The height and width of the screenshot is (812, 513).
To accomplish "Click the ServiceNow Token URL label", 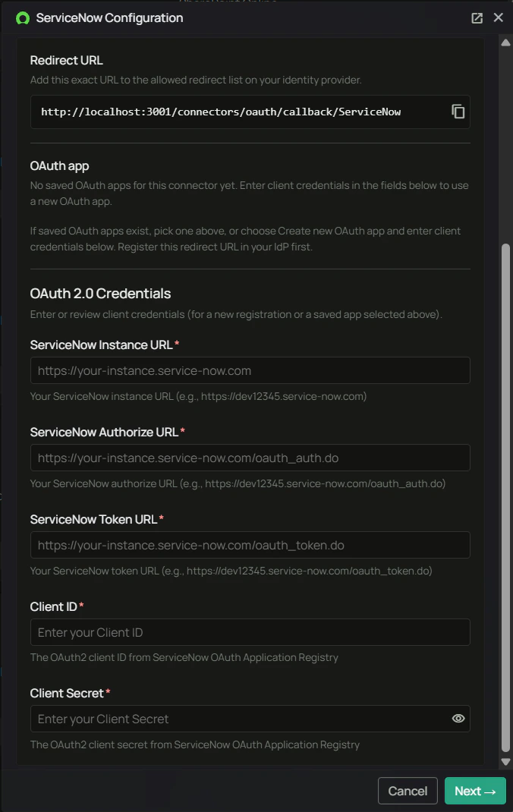I will click(93, 519).
